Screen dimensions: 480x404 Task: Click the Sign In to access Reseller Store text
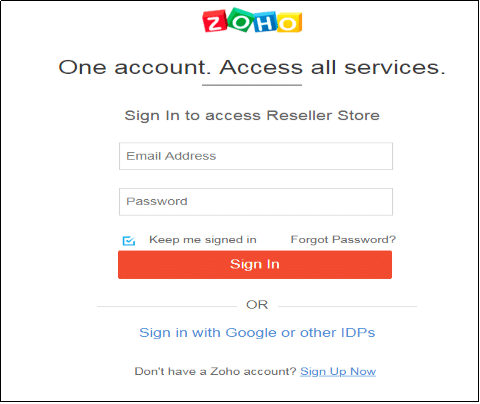[x=252, y=116]
